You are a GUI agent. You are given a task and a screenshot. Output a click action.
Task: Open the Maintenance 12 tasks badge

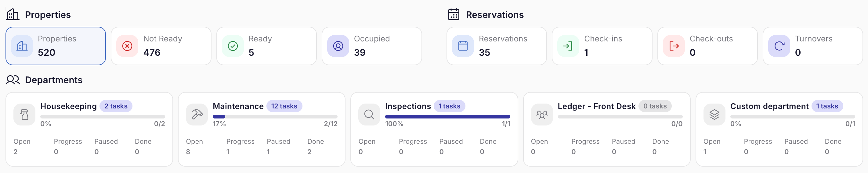click(284, 106)
